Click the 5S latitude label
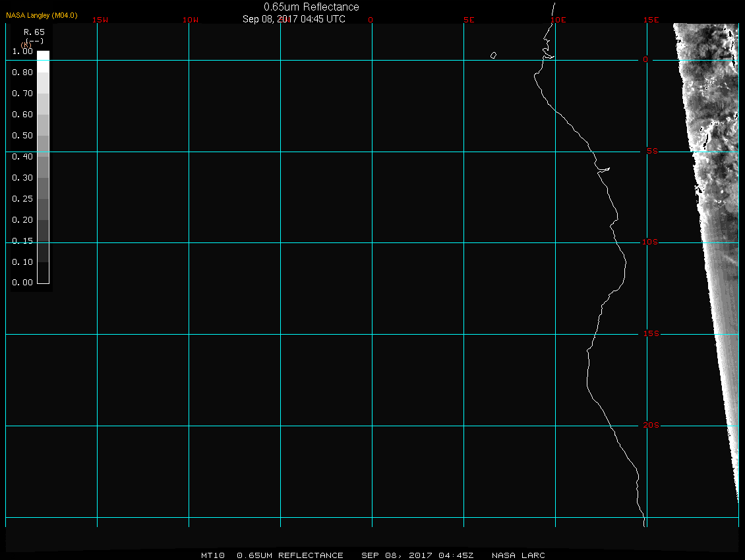Screen dimensions: 745x560 tap(652, 151)
